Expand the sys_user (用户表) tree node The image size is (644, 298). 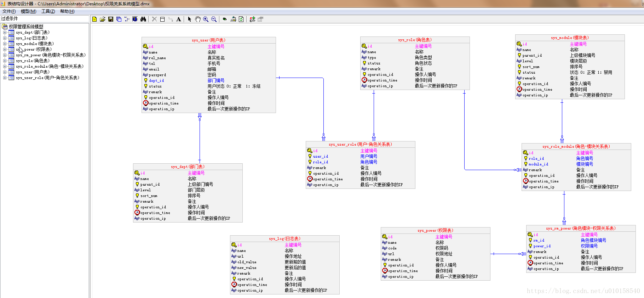[x=5, y=72]
